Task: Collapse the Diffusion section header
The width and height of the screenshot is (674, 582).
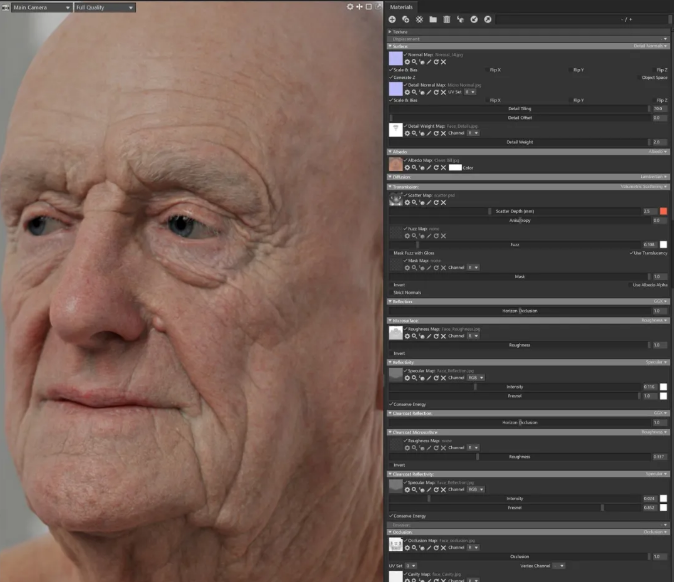Action: (x=528, y=177)
